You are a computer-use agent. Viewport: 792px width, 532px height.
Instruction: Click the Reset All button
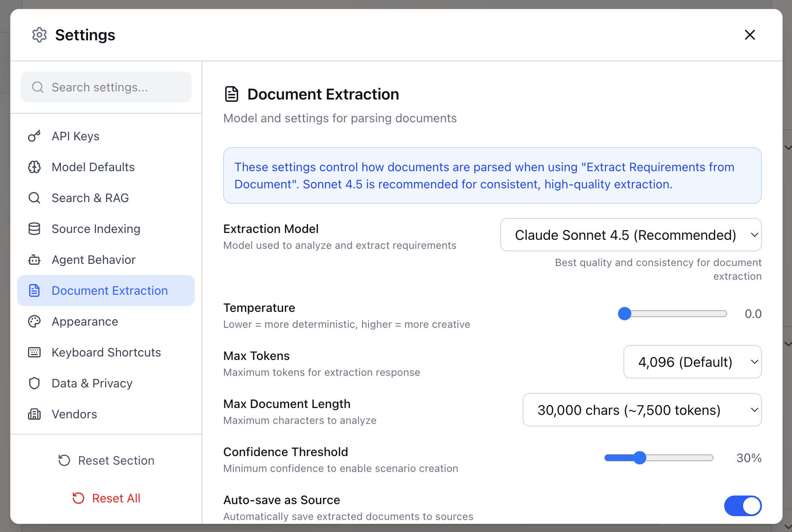pos(106,498)
